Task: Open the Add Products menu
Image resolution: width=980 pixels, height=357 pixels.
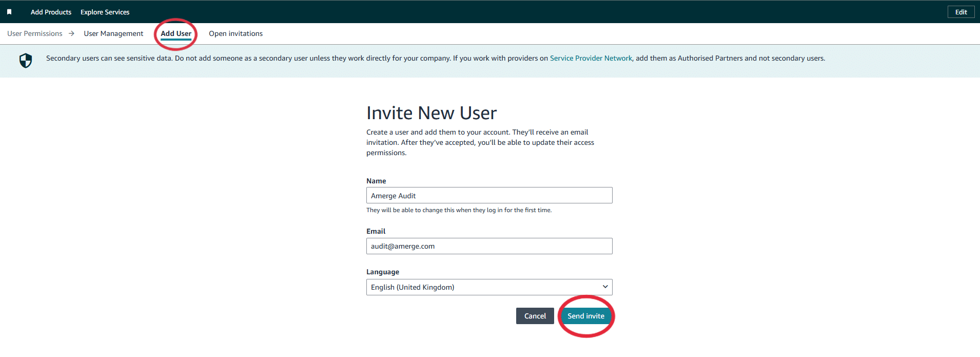Action: pos(51,12)
